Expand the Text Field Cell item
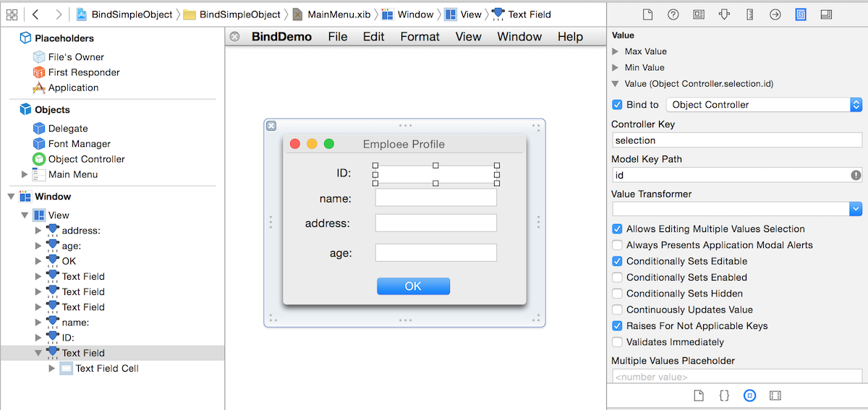 click(51, 368)
